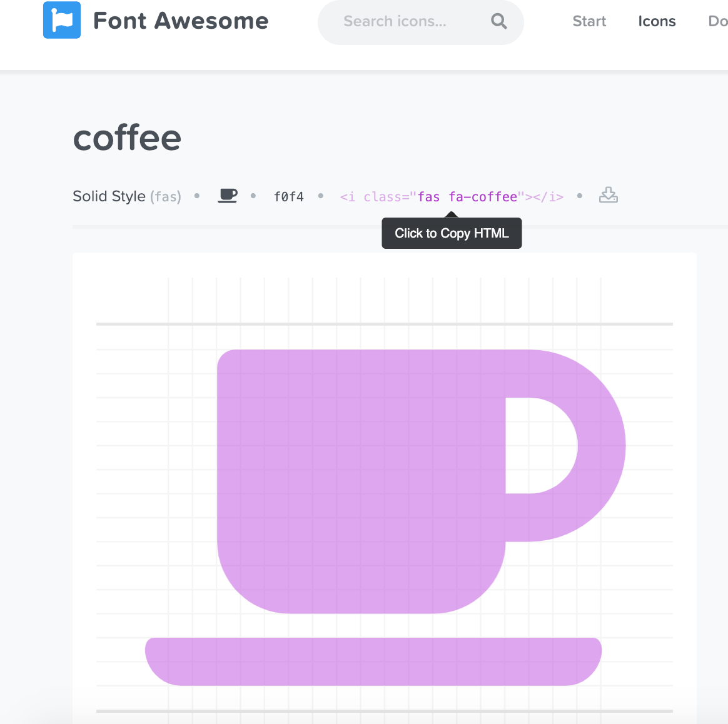
Task: Click the download icon for the coffee icon
Action: pos(608,196)
